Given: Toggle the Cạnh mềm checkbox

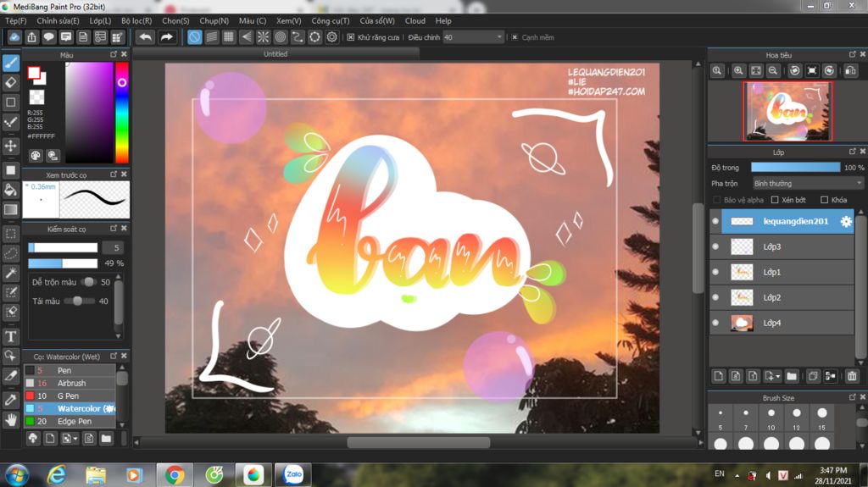Looking at the screenshot, I should [x=515, y=37].
